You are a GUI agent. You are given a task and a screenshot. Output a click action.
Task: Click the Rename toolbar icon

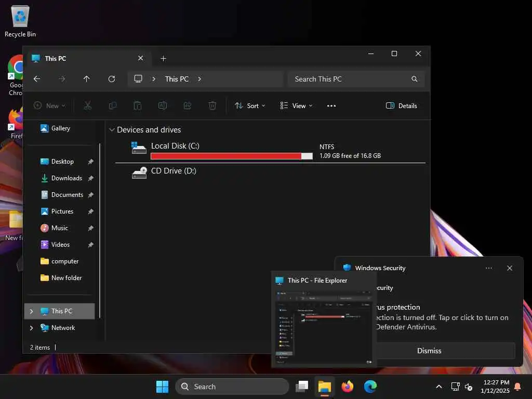click(x=163, y=105)
